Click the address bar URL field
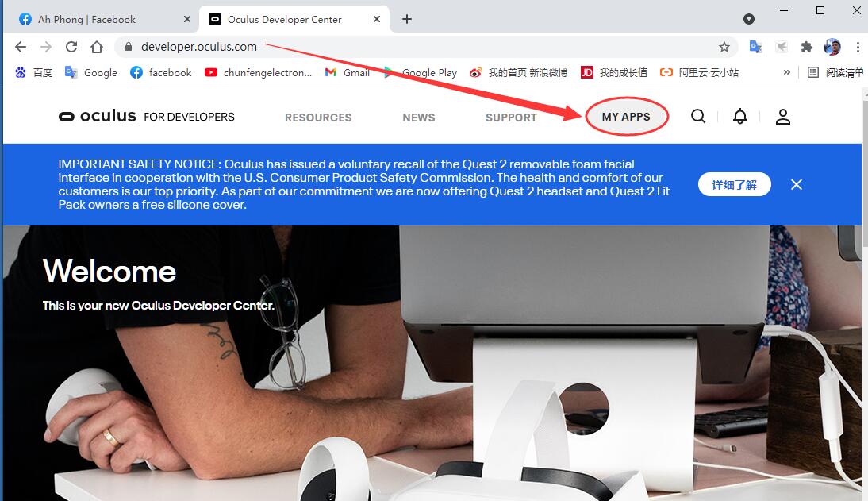Image resolution: width=868 pixels, height=501 pixels. 426,47
